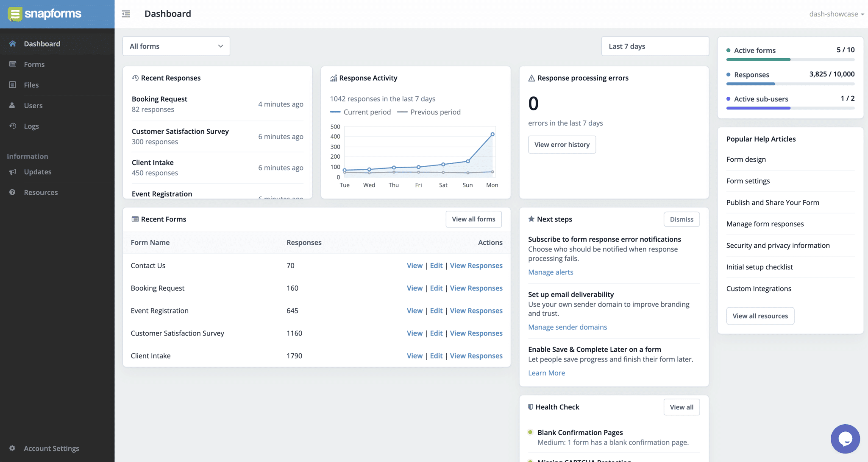This screenshot has width=868, height=462.
Task: Click View Responses for Client Intake
Action: click(476, 356)
